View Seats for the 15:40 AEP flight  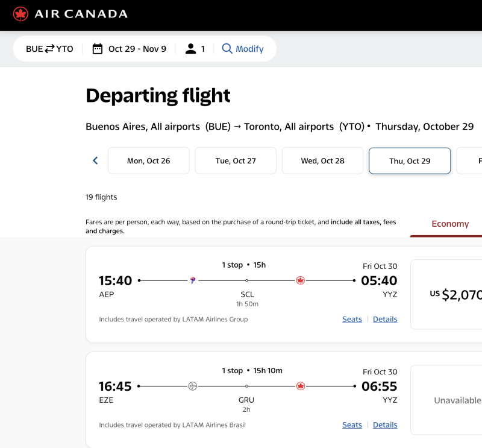click(x=352, y=319)
